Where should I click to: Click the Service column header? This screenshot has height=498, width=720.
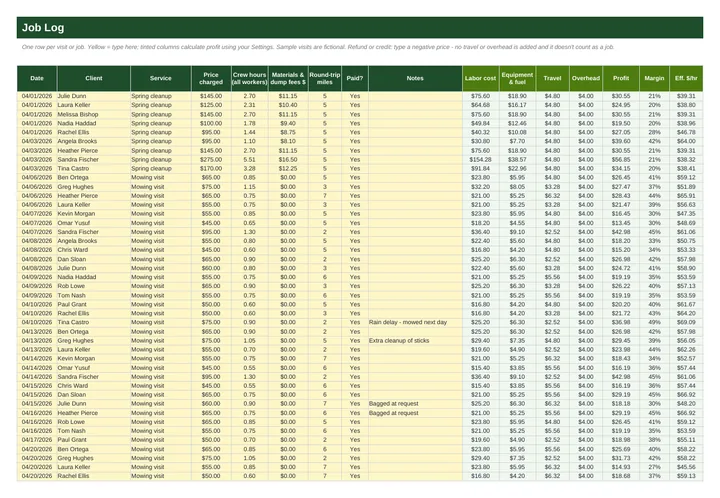click(161, 78)
